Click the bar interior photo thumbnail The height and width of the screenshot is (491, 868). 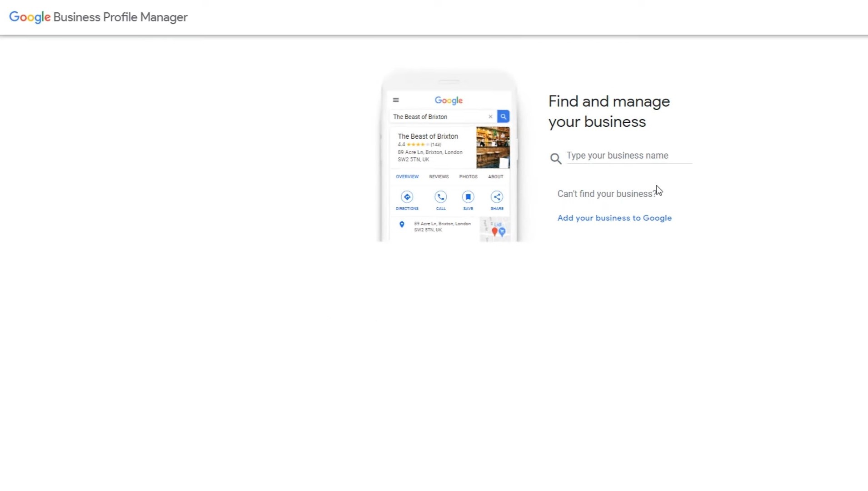point(493,147)
